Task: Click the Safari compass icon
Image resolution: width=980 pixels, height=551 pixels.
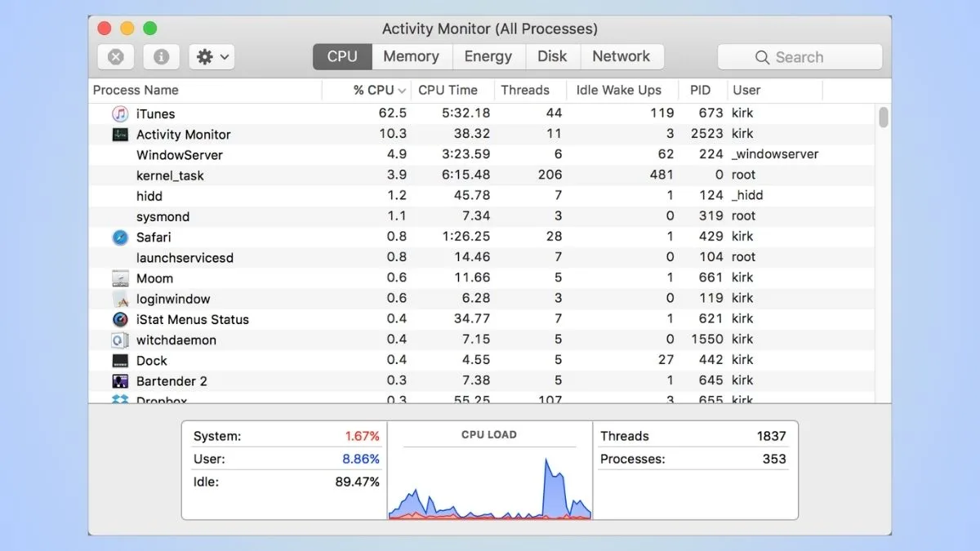Action: pos(120,237)
